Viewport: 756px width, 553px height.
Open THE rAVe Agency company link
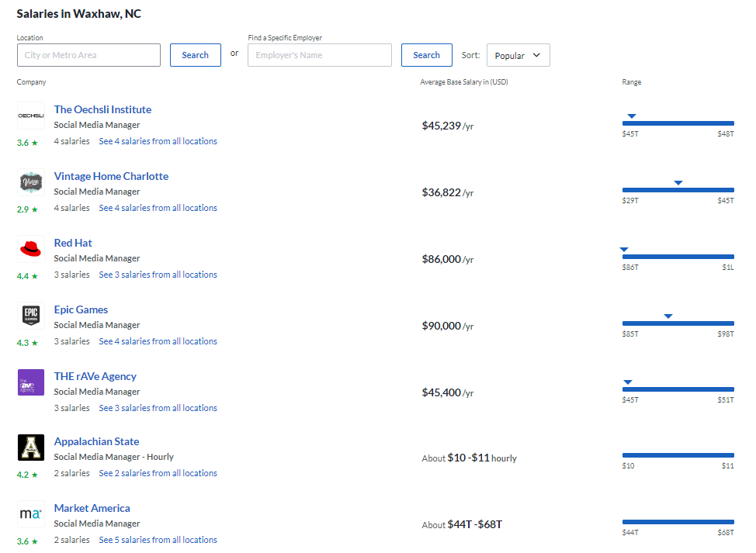(95, 376)
